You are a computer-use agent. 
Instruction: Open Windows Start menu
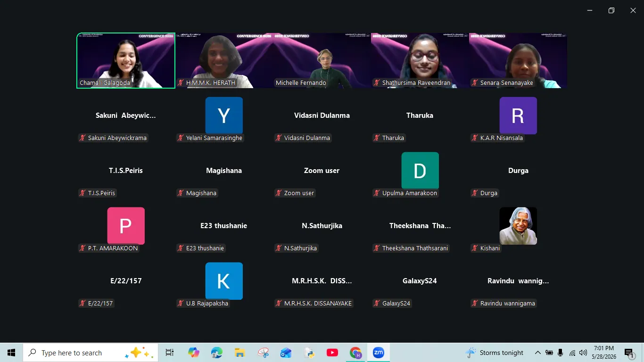point(11,353)
